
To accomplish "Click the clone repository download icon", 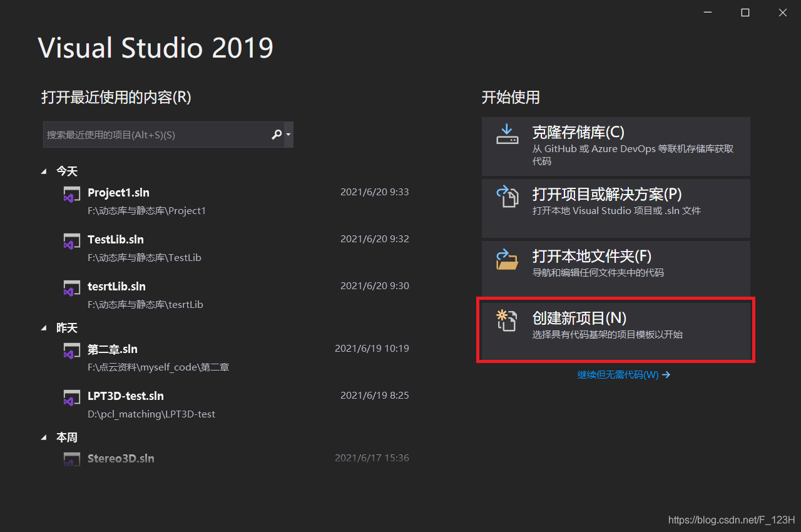I will [508, 134].
